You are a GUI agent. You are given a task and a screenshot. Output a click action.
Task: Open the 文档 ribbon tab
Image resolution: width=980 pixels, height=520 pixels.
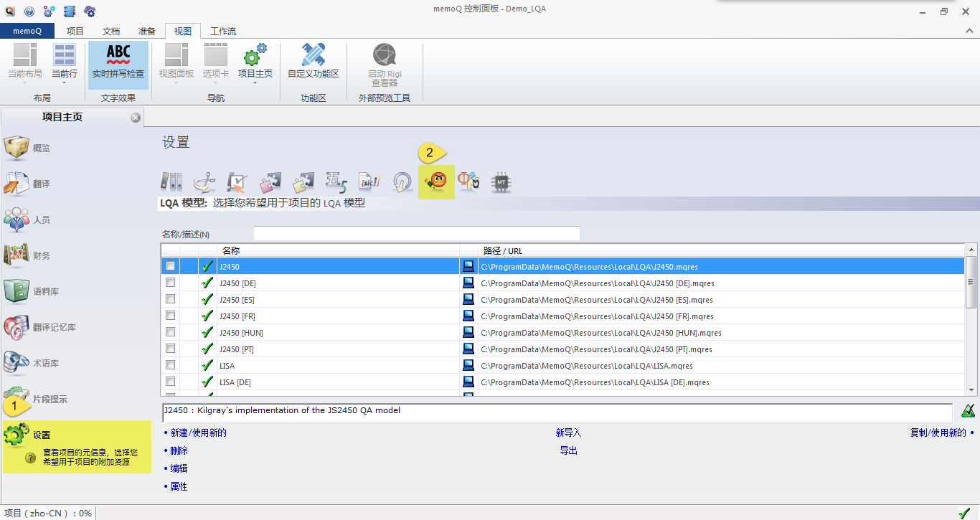[111, 31]
